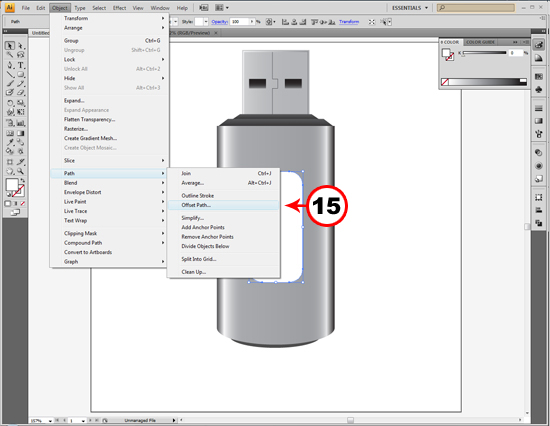Switch to the Color Guide tab
This screenshot has height=426, width=550.
tap(480, 42)
